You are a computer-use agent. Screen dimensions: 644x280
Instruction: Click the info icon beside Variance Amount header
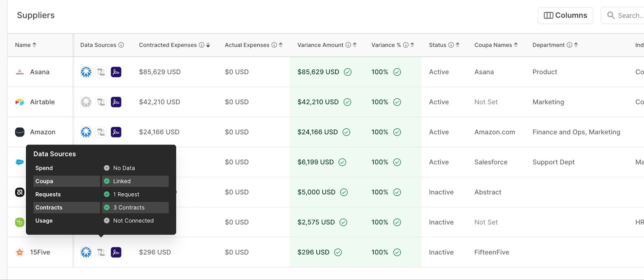[x=348, y=45]
